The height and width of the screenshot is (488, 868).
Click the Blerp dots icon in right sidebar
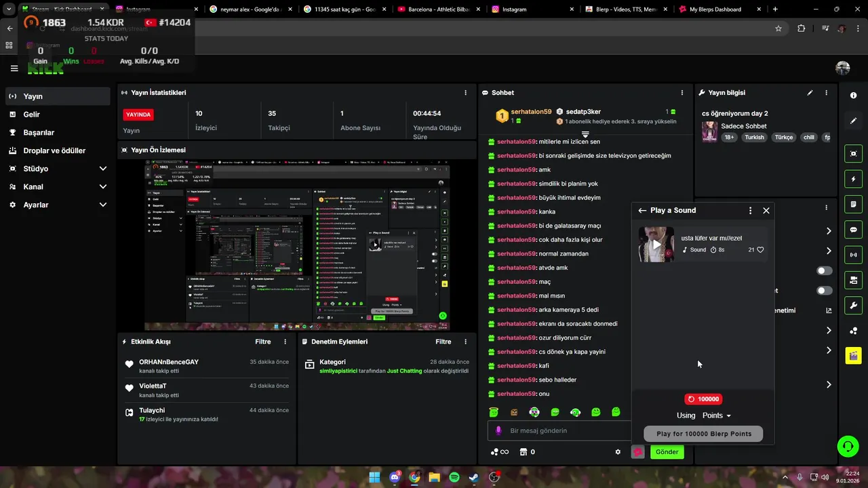pos(854,331)
